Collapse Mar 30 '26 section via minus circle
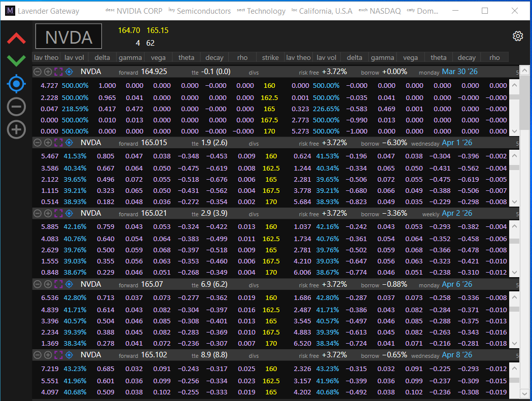This screenshot has width=532, height=401. pos(37,72)
